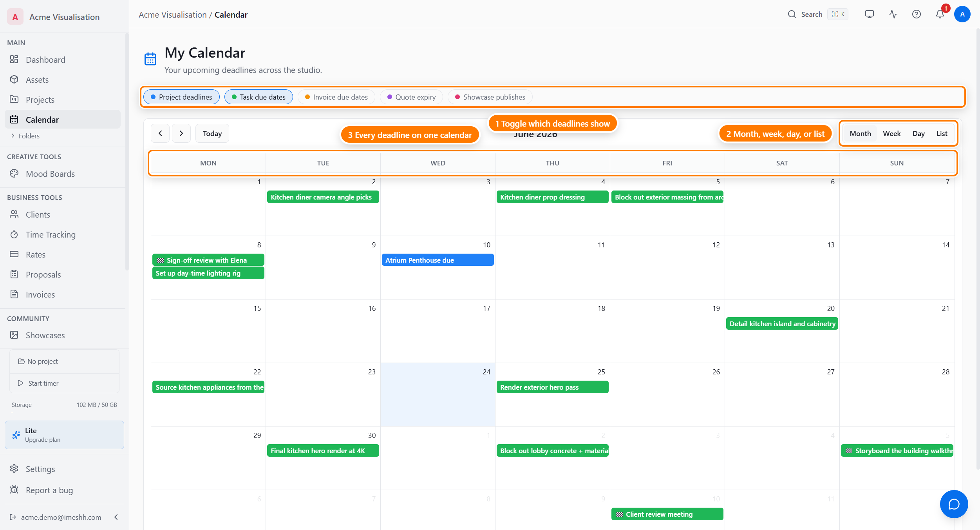980x530 pixels.
Task: Switch to List view
Action: [942, 134]
